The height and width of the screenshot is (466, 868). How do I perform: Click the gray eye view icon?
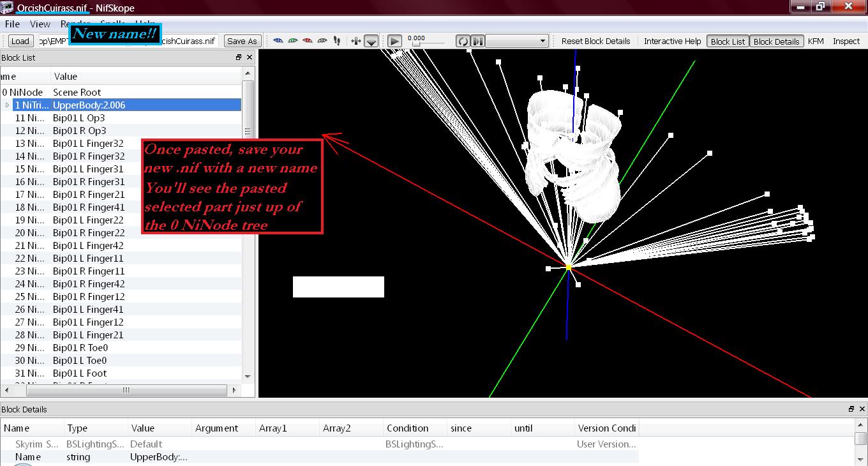coord(322,41)
